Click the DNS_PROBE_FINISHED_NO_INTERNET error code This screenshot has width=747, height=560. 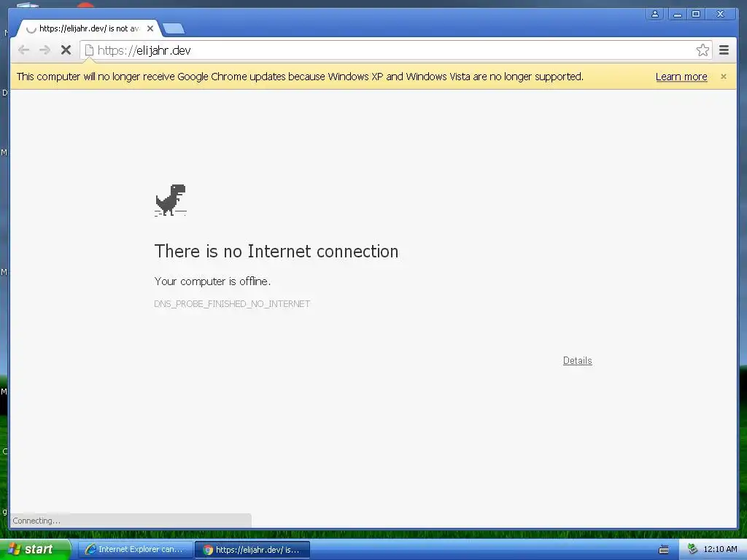[x=232, y=304]
